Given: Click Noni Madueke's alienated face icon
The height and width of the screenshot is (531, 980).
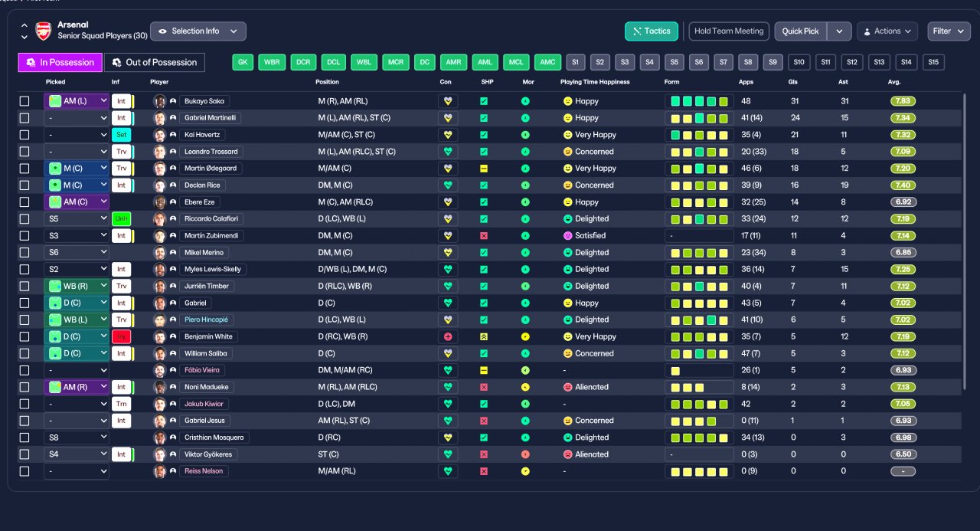Looking at the screenshot, I should pyautogui.click(x=568, y=387).
